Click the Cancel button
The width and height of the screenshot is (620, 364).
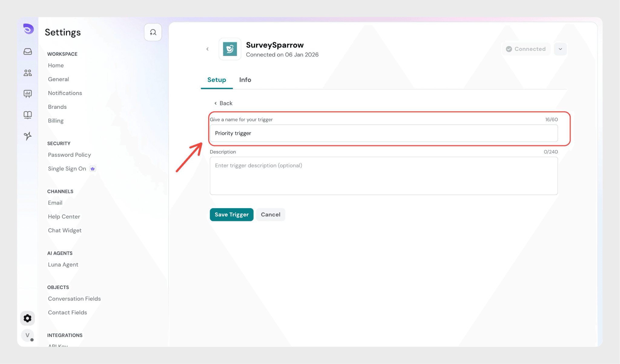[x=270, y=215]
